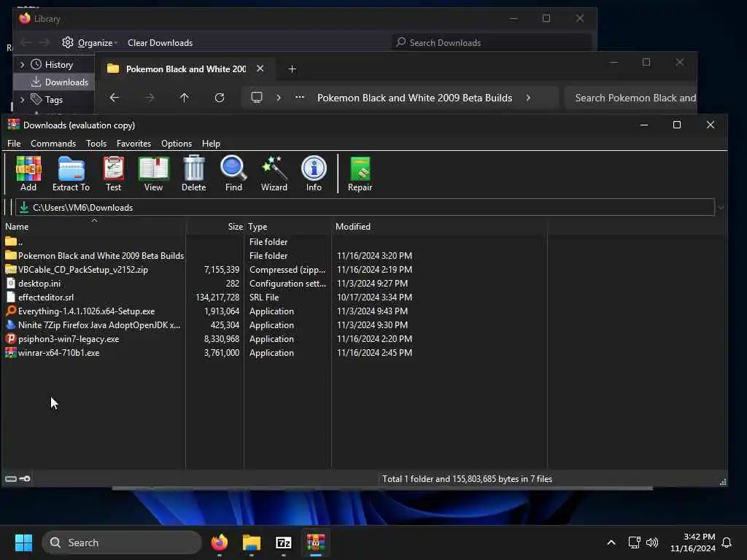Open 7-Zip from the taskbar
The height and width of the screenshot is (560, 747).
tap(284, 542)
